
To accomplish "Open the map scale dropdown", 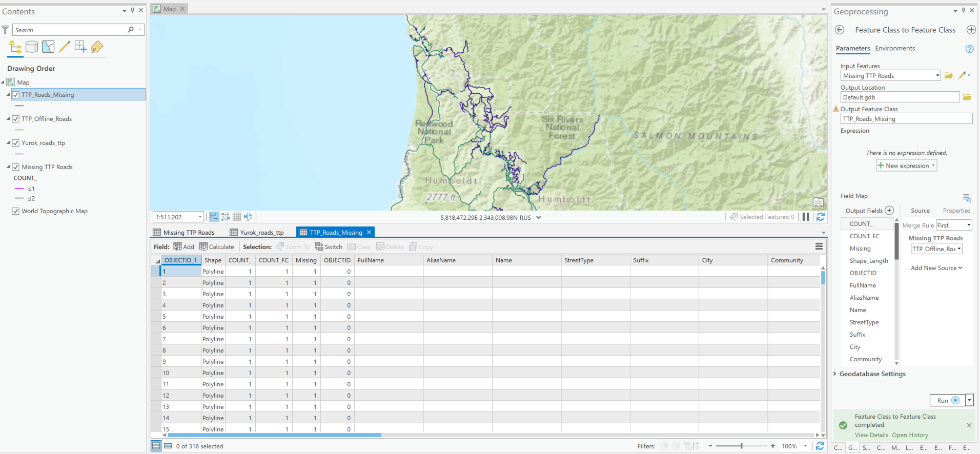I will [200, 217].
